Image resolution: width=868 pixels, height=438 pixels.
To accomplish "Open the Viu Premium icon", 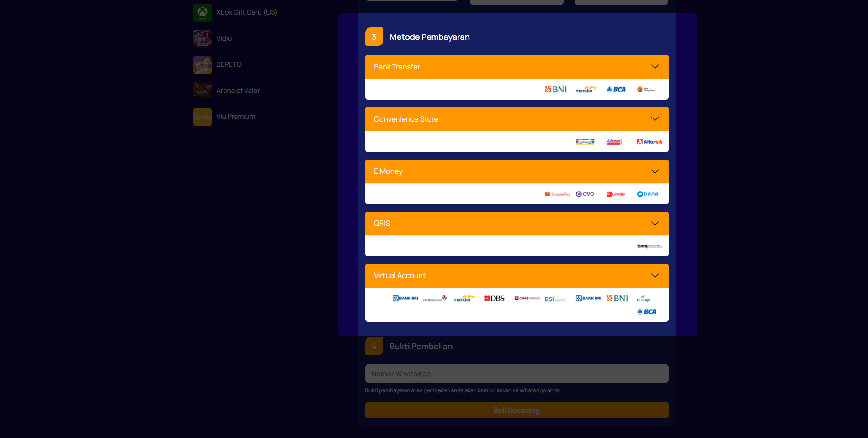I will coord(202,117).
